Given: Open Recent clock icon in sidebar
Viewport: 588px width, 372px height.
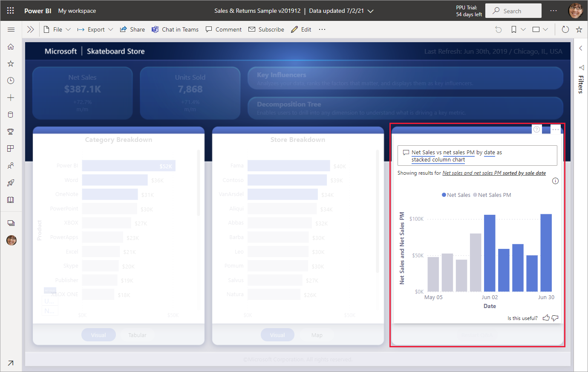Looking at the screenshot, I should [11, 81].
